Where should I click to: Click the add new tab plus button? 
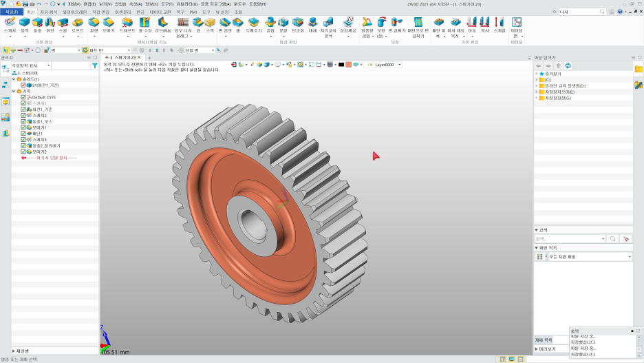[149, 58]
